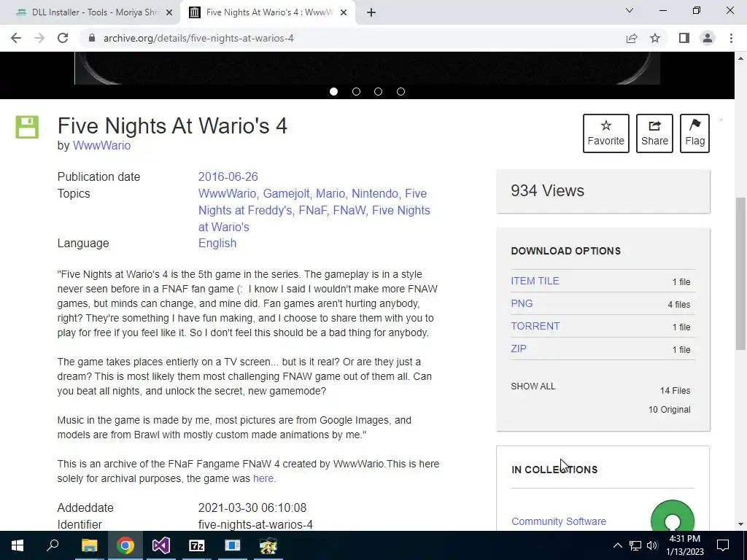Open the Nintendo topic link
Screen dimensions: 747x560
tap(376, 193)
